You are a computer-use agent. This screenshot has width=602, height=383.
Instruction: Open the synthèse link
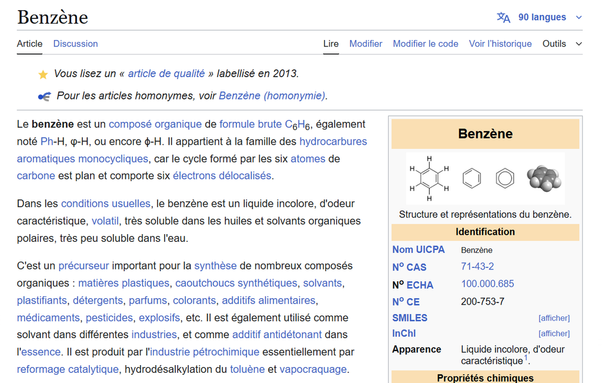[215, 266]
